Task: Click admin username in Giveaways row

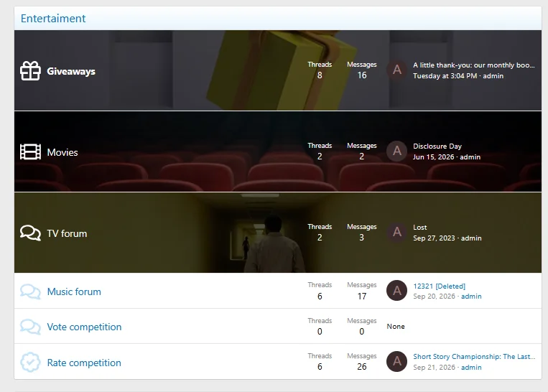Action: coord(493,76)
